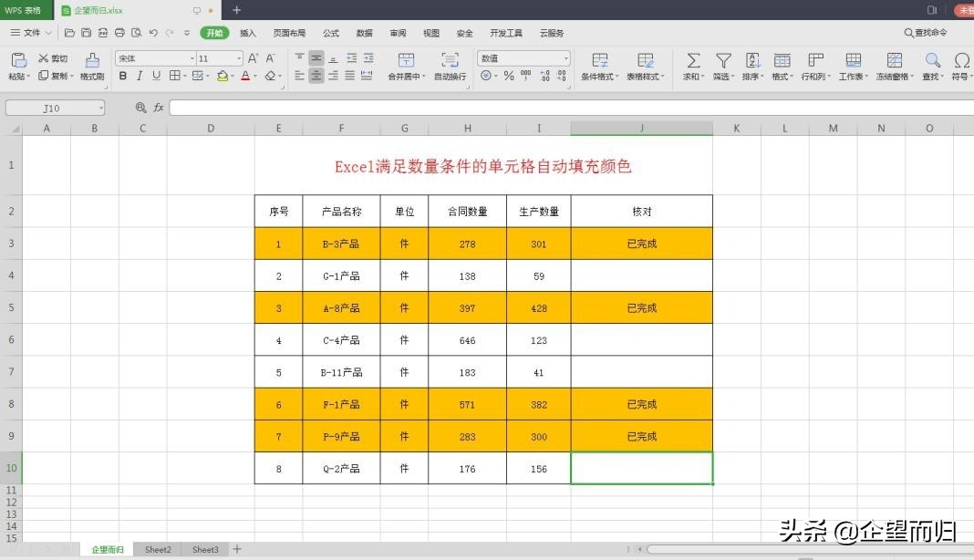Click the Worksheet (工作表) icon
Screen dimensions: 974x560
click(854, 60)
